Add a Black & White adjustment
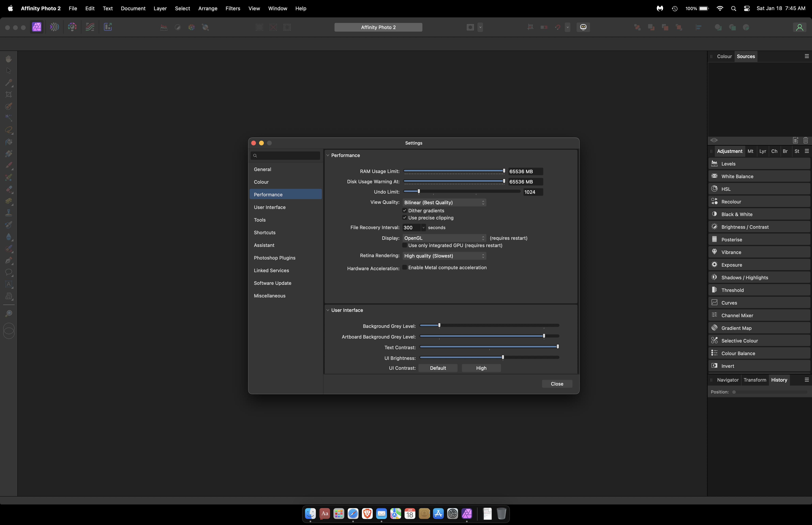 [759, 214]
